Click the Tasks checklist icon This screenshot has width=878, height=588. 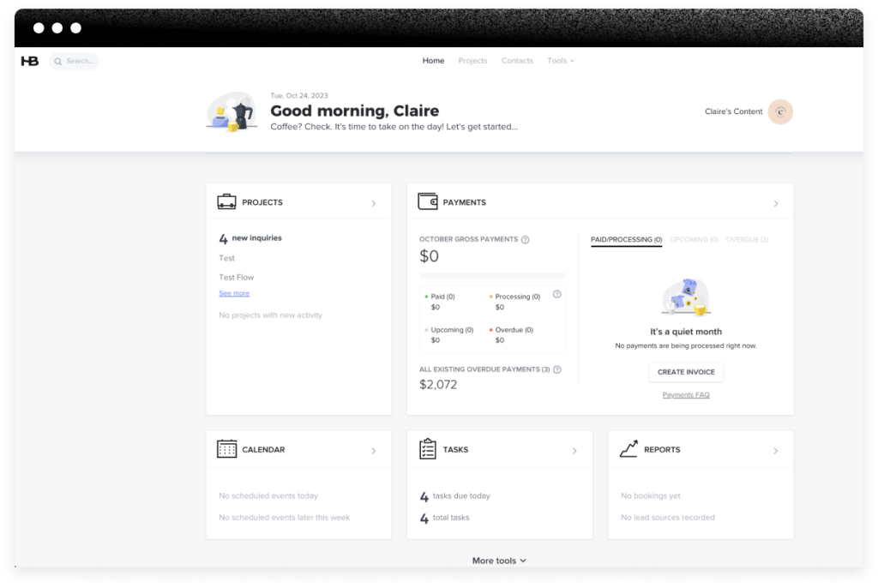click(x=428, y=449)
